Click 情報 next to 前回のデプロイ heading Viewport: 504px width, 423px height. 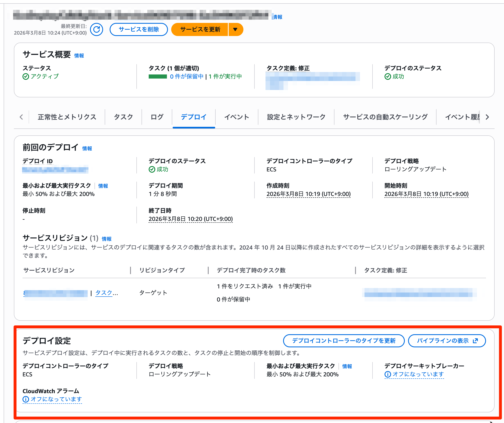87,148
